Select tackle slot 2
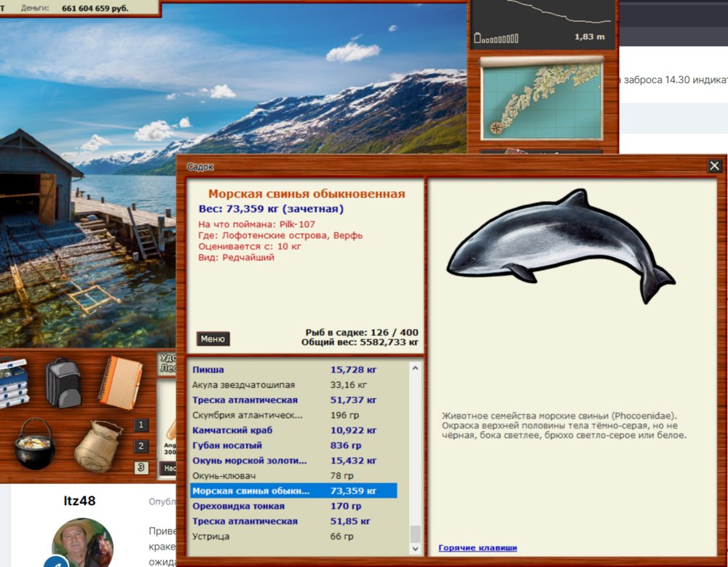This screenshot has height=567, width=728. coord(141,446)
